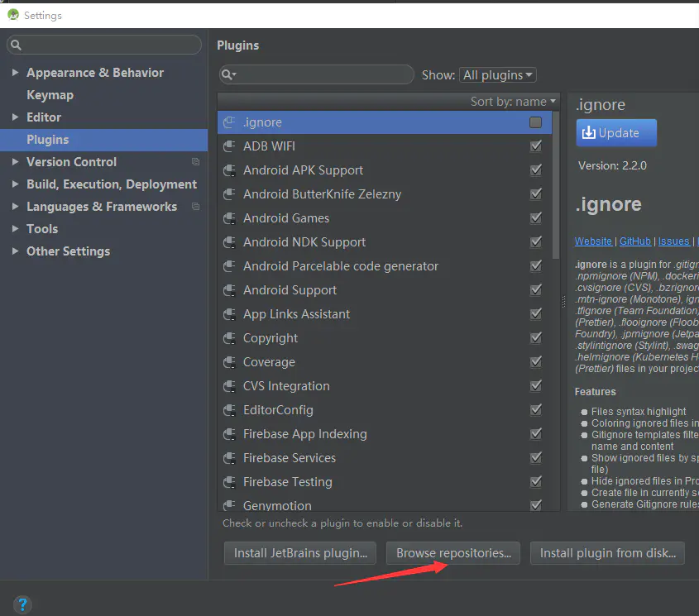This screenshot has height=616, width=699.
Task: Select Keymap in settings tree
Action: point(50,95)
